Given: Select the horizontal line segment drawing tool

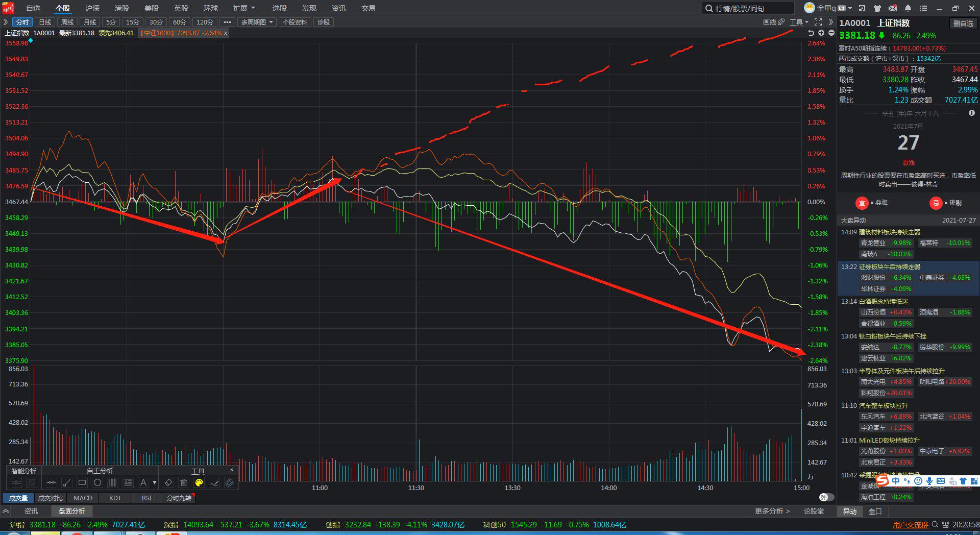Looking at the screenshot, I should click(51, 482).
